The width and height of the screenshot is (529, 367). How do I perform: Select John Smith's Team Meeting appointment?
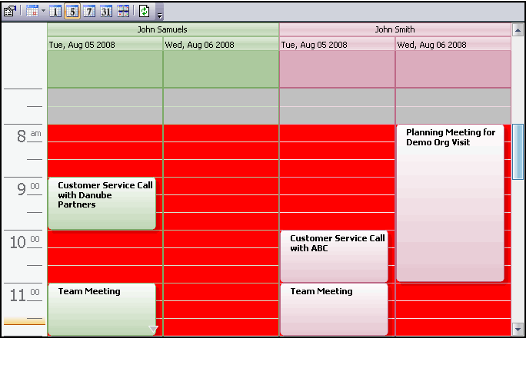click(334, 309)
